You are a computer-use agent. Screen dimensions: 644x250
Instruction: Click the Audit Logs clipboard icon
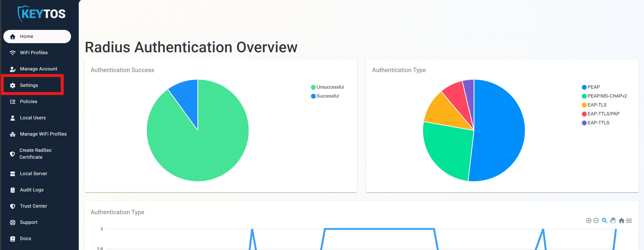[12, 190]
